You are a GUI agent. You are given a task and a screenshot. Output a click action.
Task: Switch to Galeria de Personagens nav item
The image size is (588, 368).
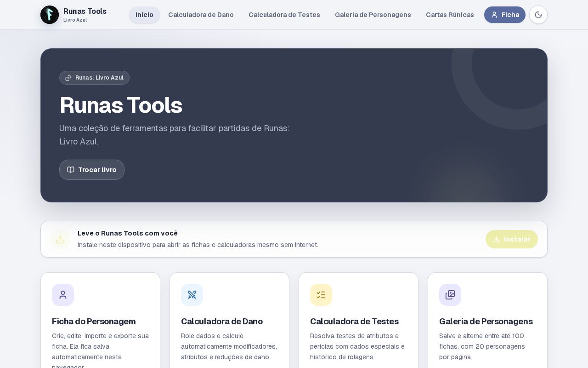(x=373, y=15)
